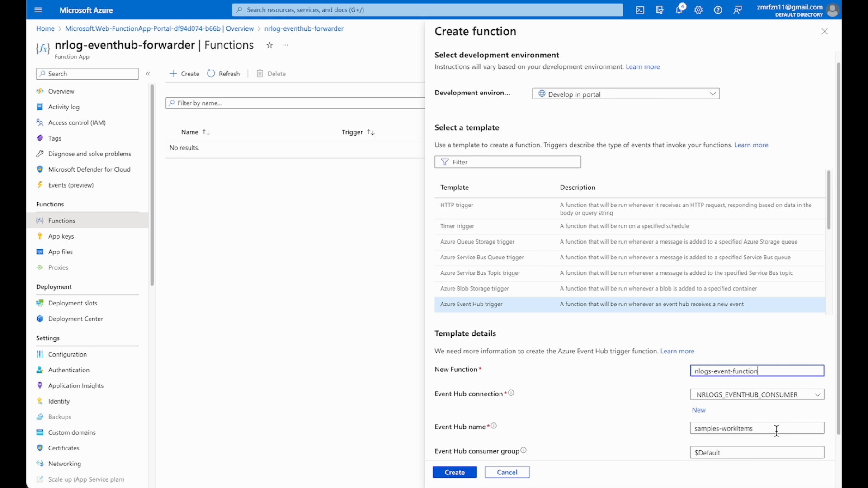Open the Azure portal hamburger menu

tap(38, 10)
